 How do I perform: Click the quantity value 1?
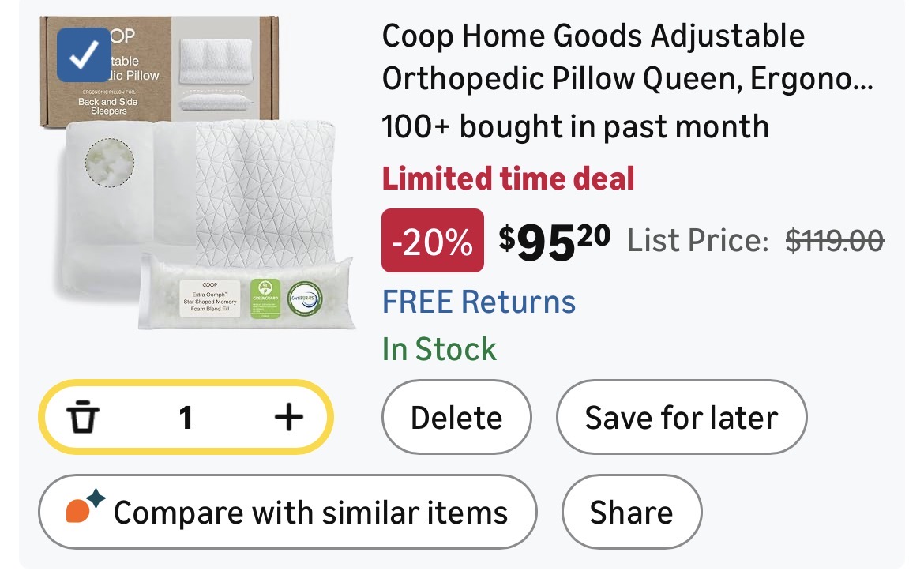(x=186, y=417)
